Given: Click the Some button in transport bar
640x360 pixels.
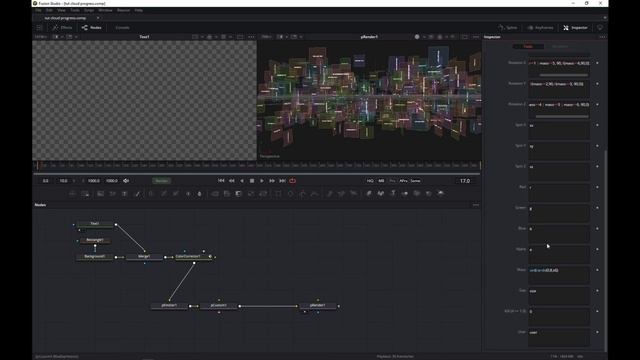Looking at the screenshot, I should pos(416,181).
